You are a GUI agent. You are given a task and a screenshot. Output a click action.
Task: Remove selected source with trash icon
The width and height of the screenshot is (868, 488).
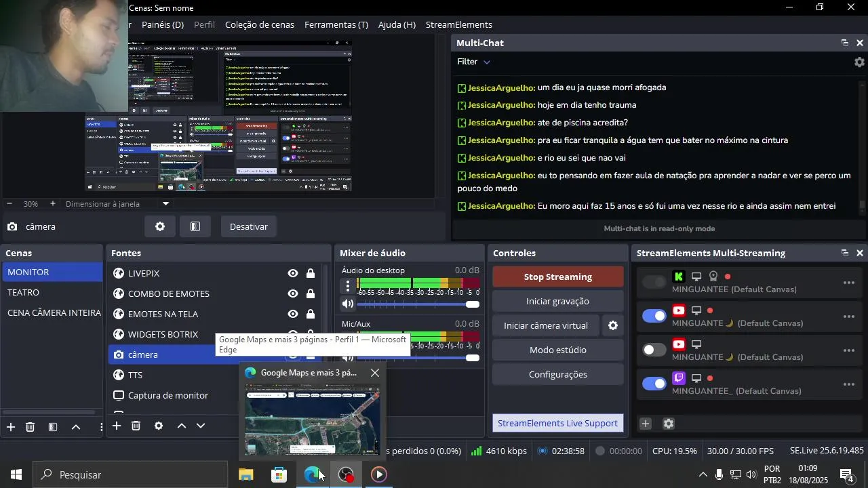pyautogui.click(x=136, y=426)
